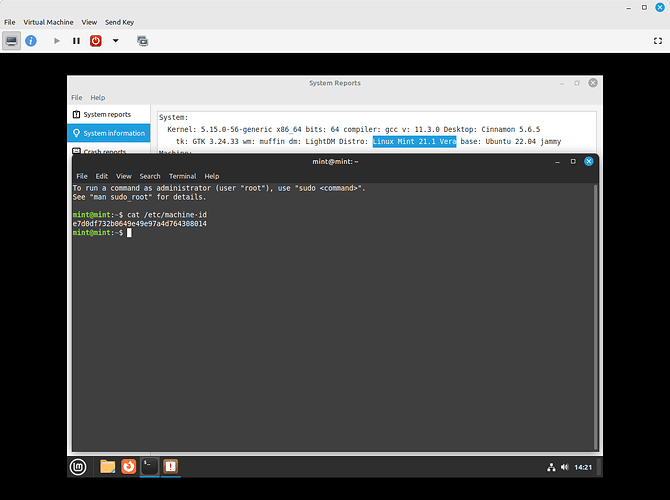This screenshot has width=670, height=500.
Task: Open Firefox from the taskbar
Action: (x=128, y=466)
